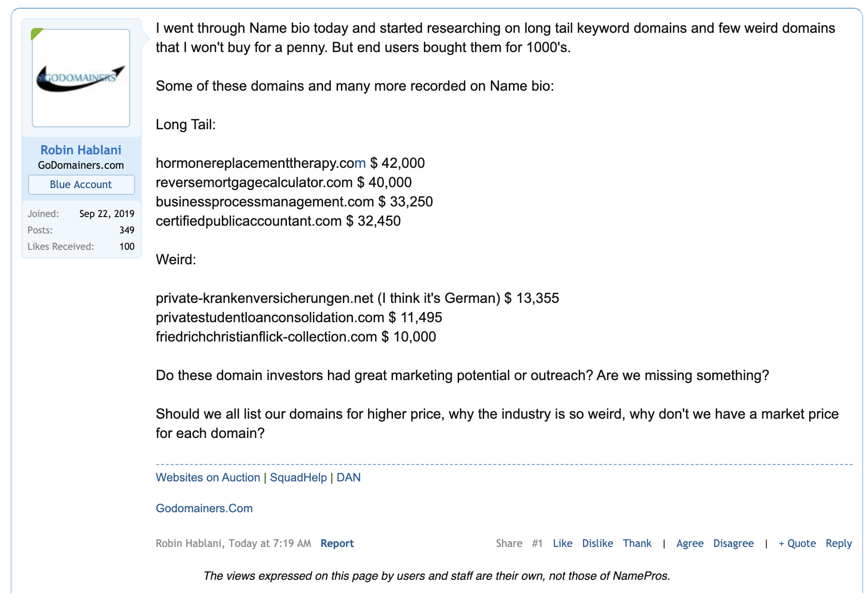Open Robin Hablani's profile link
The height and width of the screenshot is (601, 868).
pyautogui.click(x=81, y=150)
